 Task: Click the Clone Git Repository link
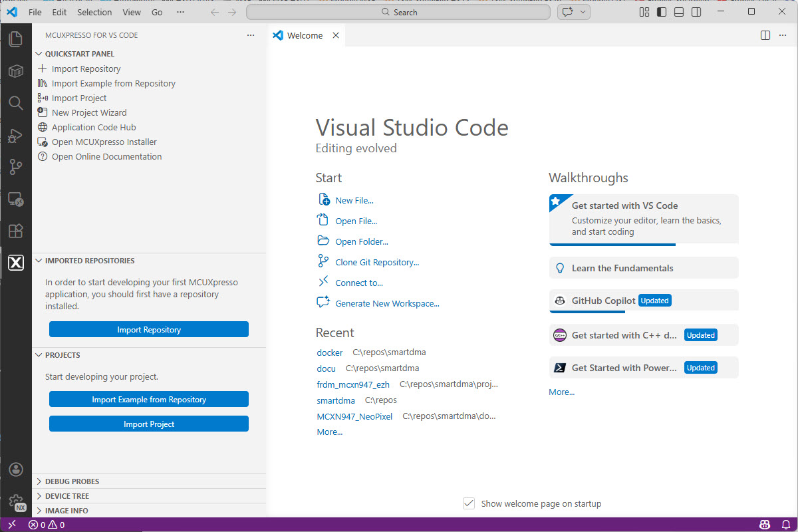pos(377,262)
